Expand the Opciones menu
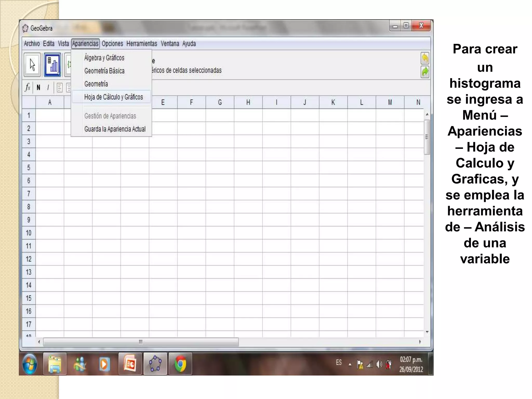The image size is (532, 399). pyautogui.click(x=112, y=44)
